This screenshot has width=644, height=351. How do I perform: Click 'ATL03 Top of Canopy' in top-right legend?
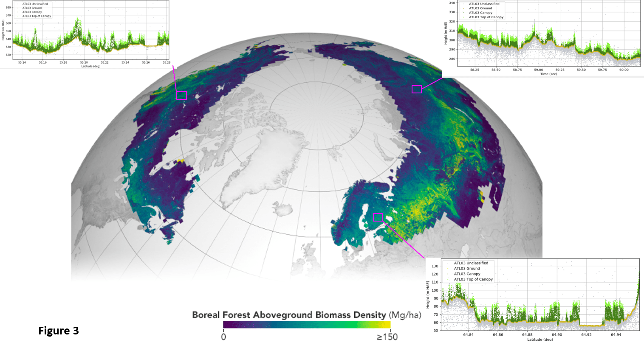click(x=486, y=17)
